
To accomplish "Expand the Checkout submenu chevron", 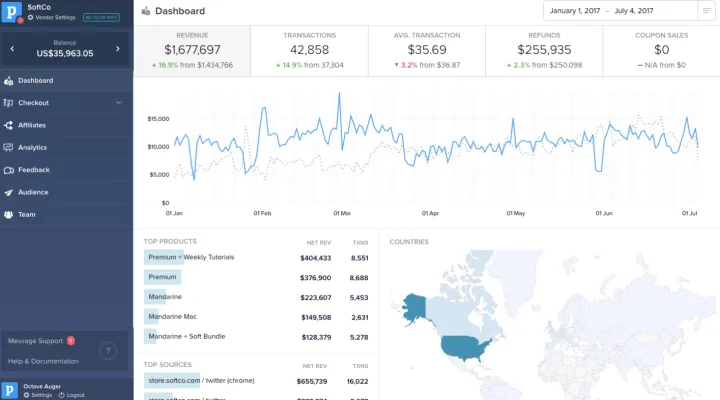I will pyautogui.click(x=119, y=103).
